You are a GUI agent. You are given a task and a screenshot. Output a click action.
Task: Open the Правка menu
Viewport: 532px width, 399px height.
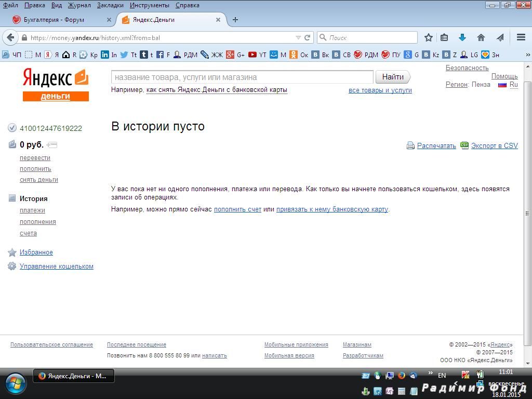(35, 5)
